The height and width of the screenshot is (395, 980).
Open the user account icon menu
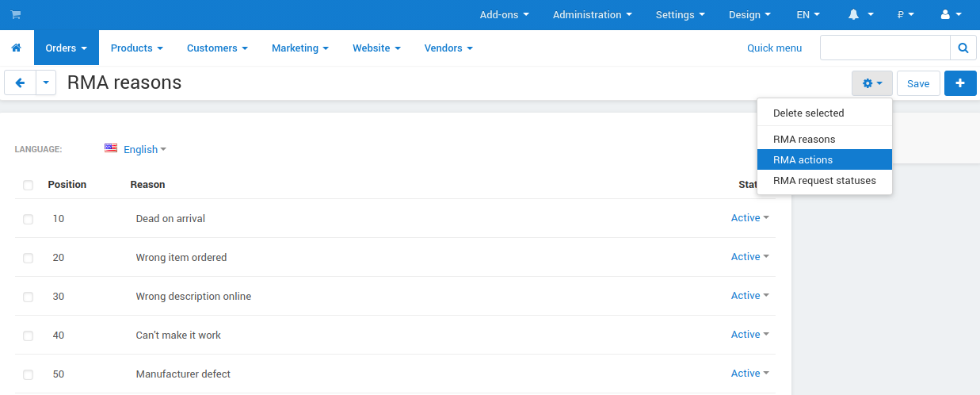pos(951,14)
